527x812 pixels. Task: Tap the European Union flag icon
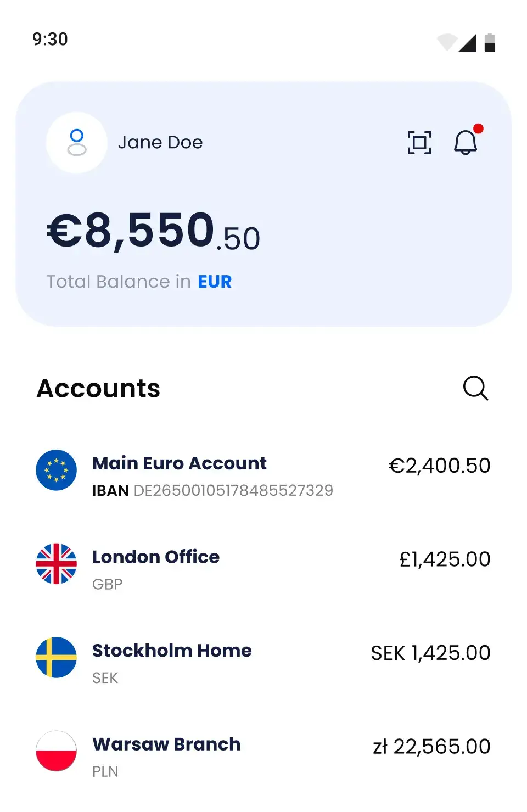pos(56,470)
